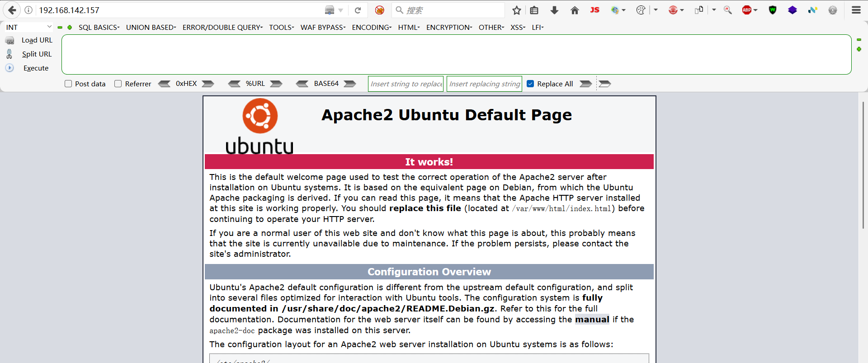Click the green shield W icon
Screen dimensions: 868x363
tap(773, 10)
